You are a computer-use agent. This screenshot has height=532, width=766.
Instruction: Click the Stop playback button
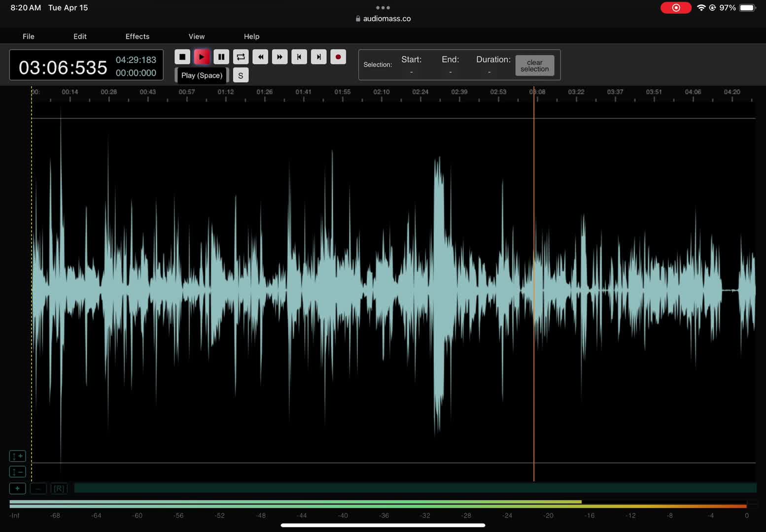click(x=182, y=57)
